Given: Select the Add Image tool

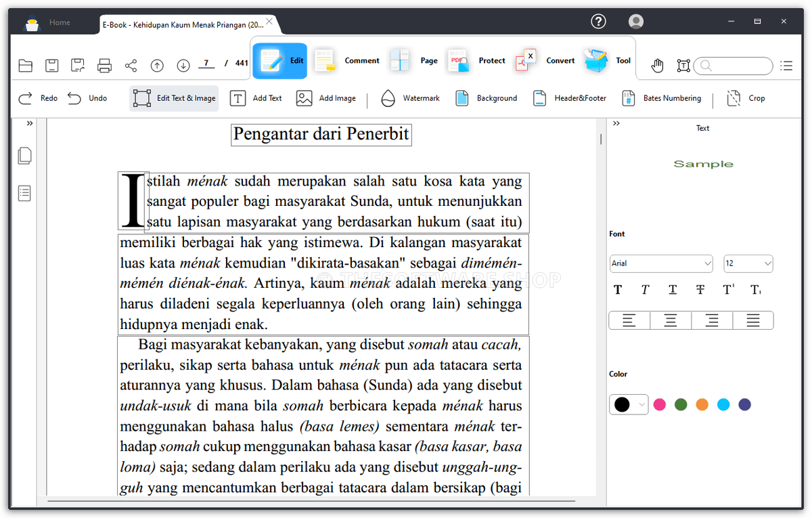Looking at the screenshot, I should coord(326,98).
